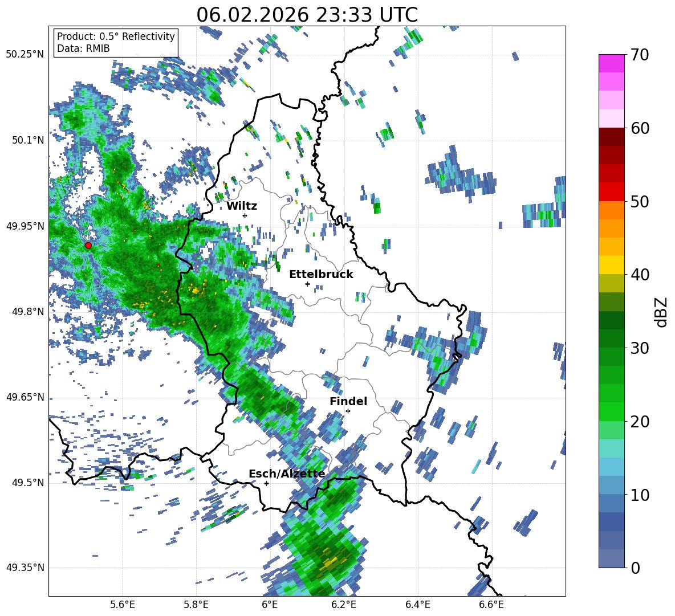The image size is (675, 616).
Task: Click the 10 value on colorbar
Action: [640, 495]
